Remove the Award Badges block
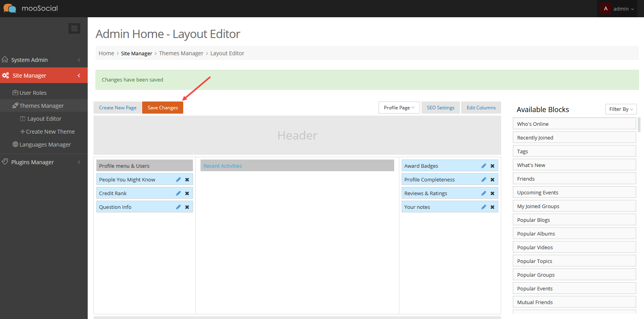The height and width of the screenshot is (319, 644). click(492, 166)
